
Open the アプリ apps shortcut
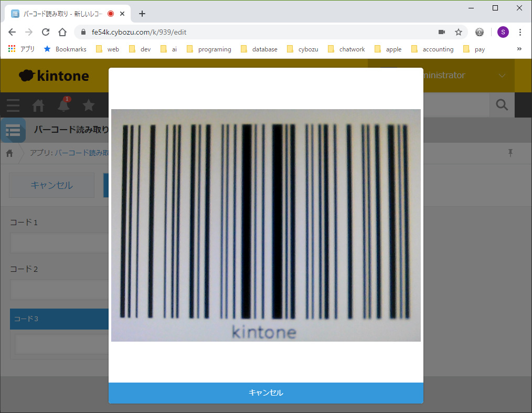click(21, 49)
